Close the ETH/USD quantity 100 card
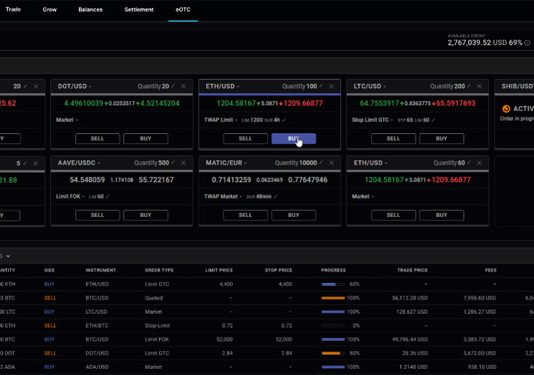 [331, 87]
